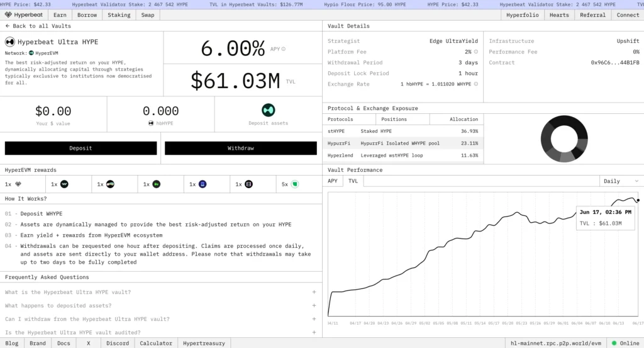
Task: Click the Hyperbeat Ultra HYPE vault icon
Action: [x=10, y=42]
